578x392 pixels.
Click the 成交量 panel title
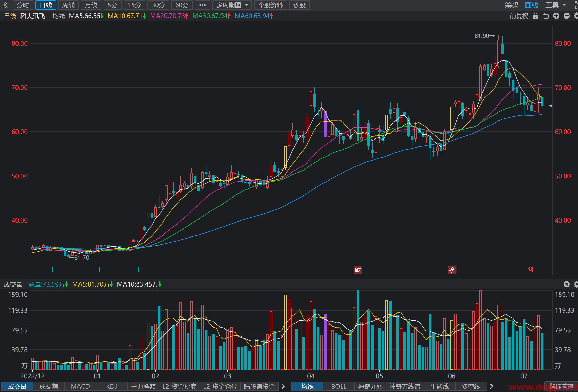13,284
